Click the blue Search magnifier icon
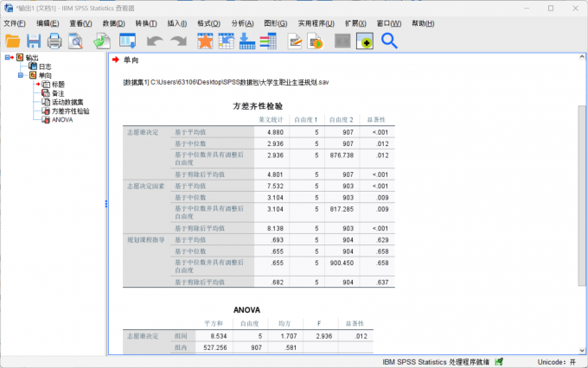Image resolution: width=588 pixels, height=368 pixels. pos(389,41)
